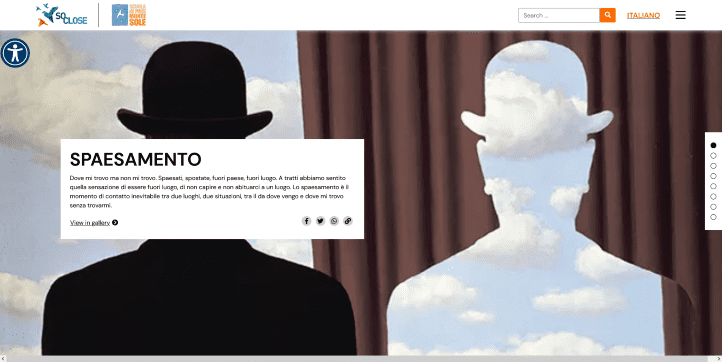Switch language to Italiano

pos(643,15)
